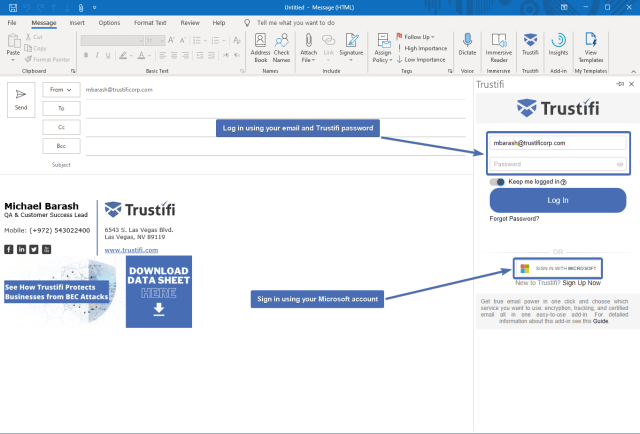The height and width of the screenshot is (434, 640).
Task: Click the Copy command
Action: click(36, 48)
